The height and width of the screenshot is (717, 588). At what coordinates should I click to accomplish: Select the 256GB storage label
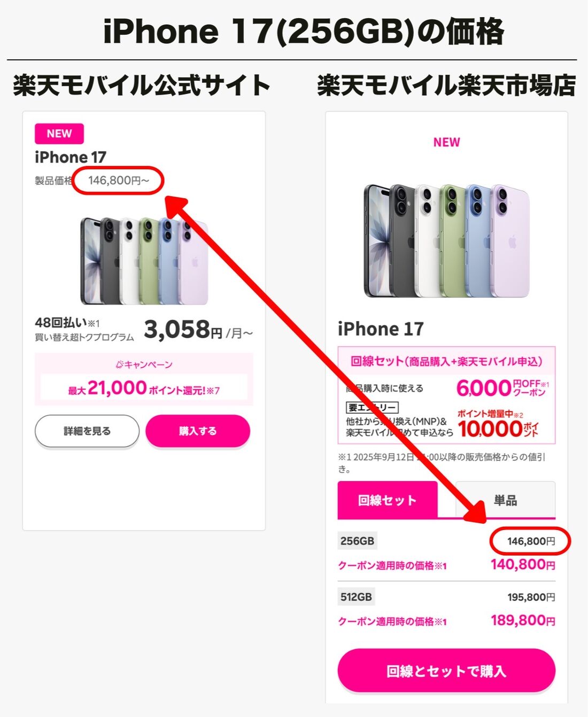pyautogui.click(x=357, y=541)
